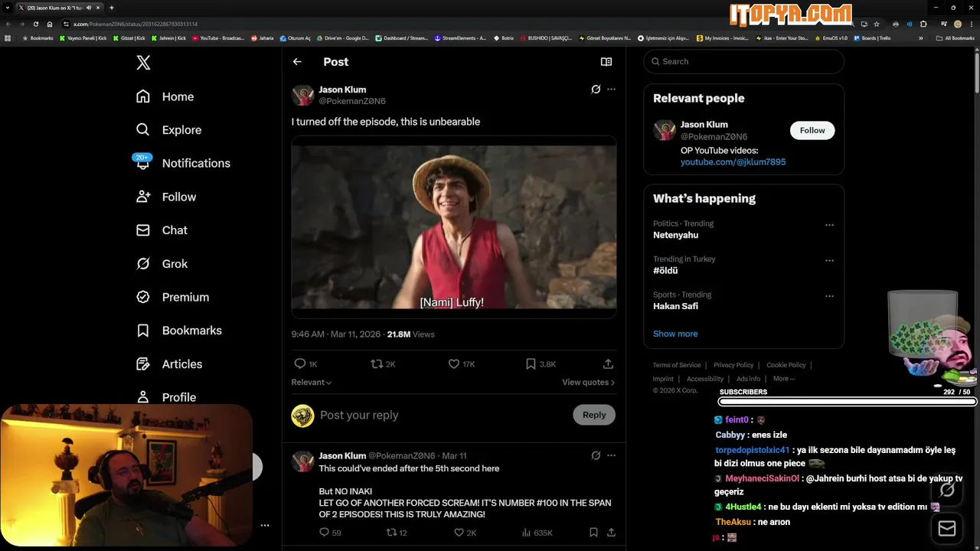This screenshot has height=551, width=980.
Task: Repost the post with 2K reposts
Action: [383, 364]
